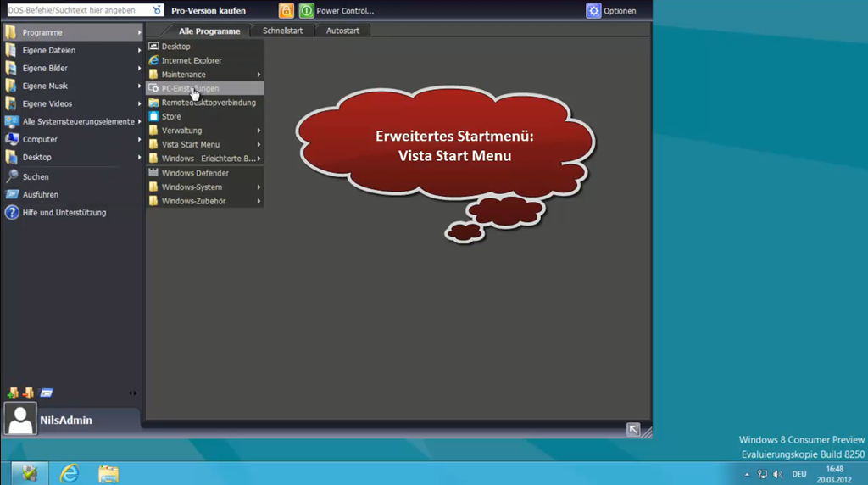Open Power Control options
Screen dimensions: 868x485
click(x=337, y=10)
